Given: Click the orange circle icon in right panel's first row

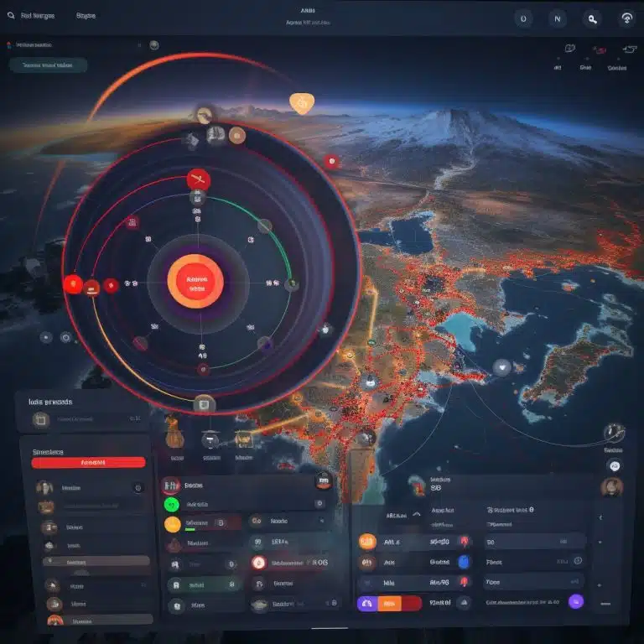Looking at the screenshot, I should tap(367, 542).
